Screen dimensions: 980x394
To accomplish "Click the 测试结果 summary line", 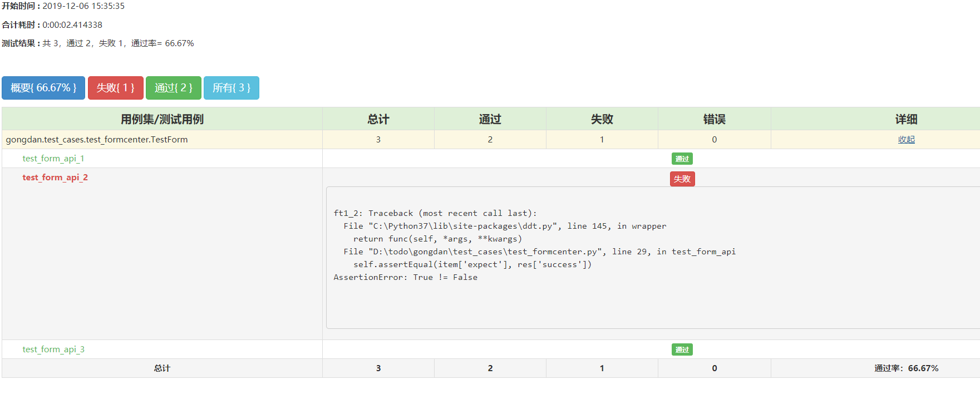I will pos(98,43).
